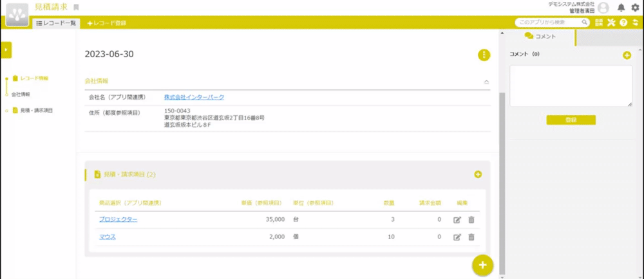Click the bookmark icon beside 見積請求
644x279 pixels.
[x=77, y=7]
